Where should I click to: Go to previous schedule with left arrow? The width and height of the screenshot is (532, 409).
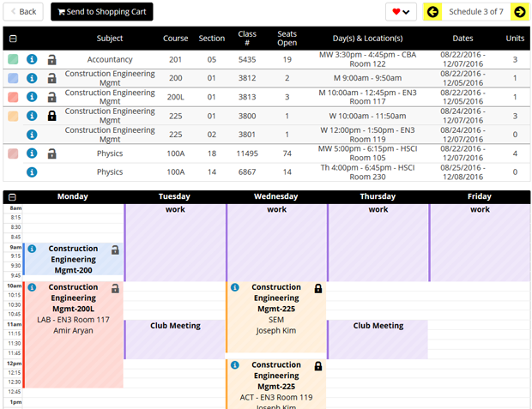coord(432,12)
